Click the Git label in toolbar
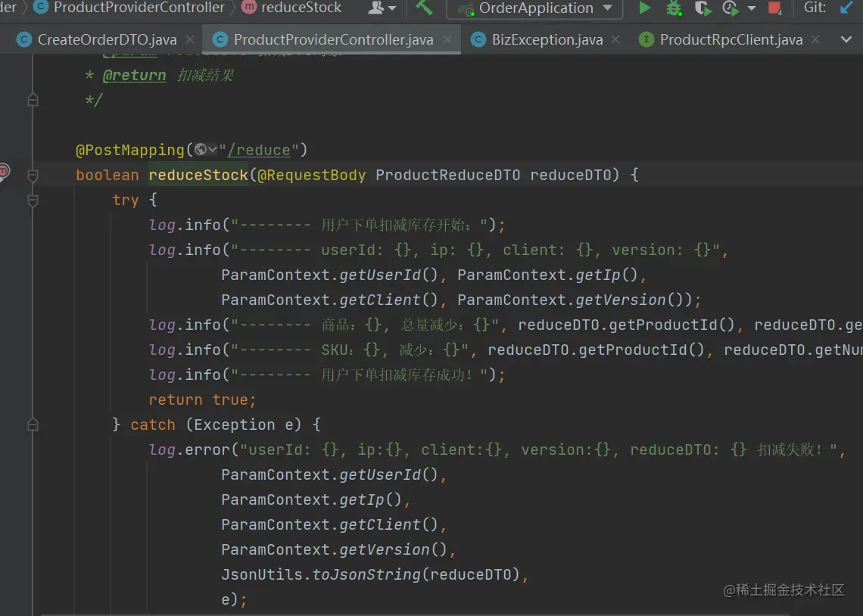The height and width of the screenshot is (616, 863). pos(815,8)
